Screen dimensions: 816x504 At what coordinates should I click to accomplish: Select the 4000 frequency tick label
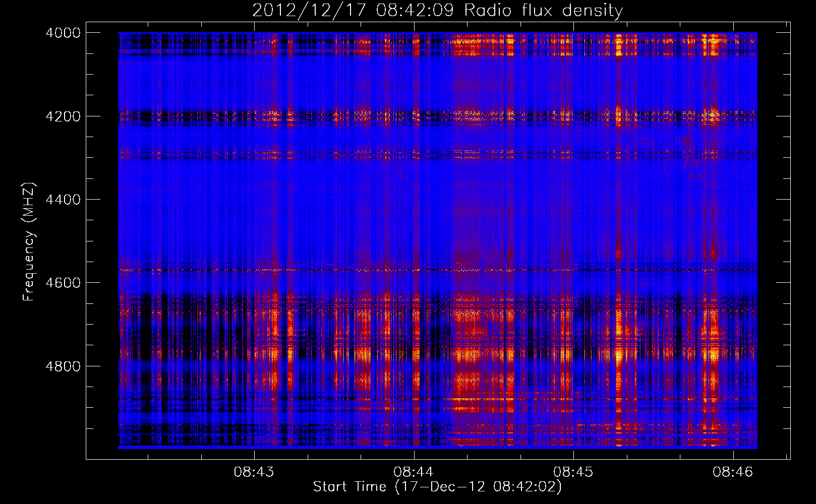63,33
